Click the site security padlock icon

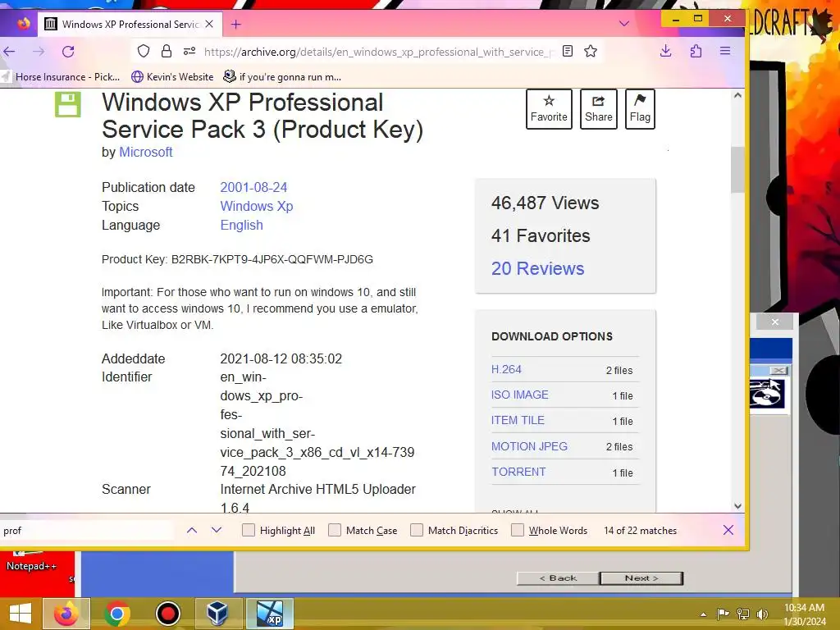(x=167, y=52)
